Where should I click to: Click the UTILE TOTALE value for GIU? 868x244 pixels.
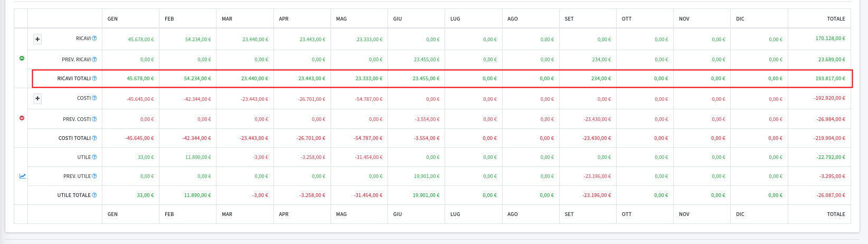pos(426,195)
